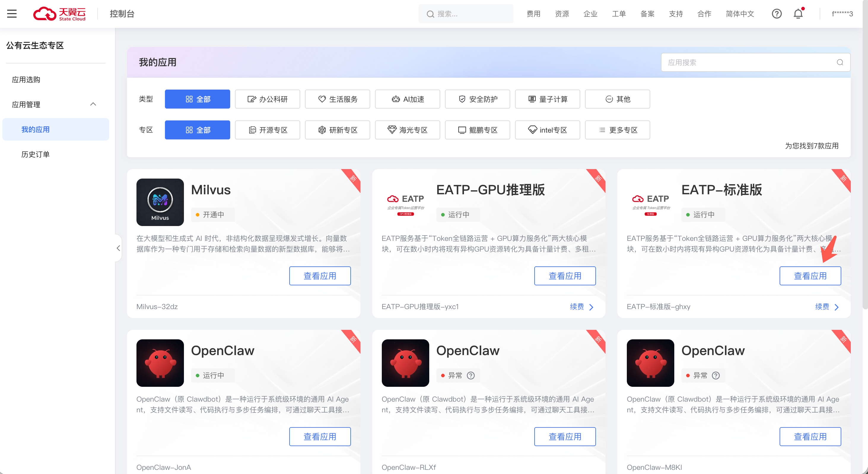Select 全部 in the 专区 filter
The width and height of the screenshot is (868, 474).
(x=198, y=130)
